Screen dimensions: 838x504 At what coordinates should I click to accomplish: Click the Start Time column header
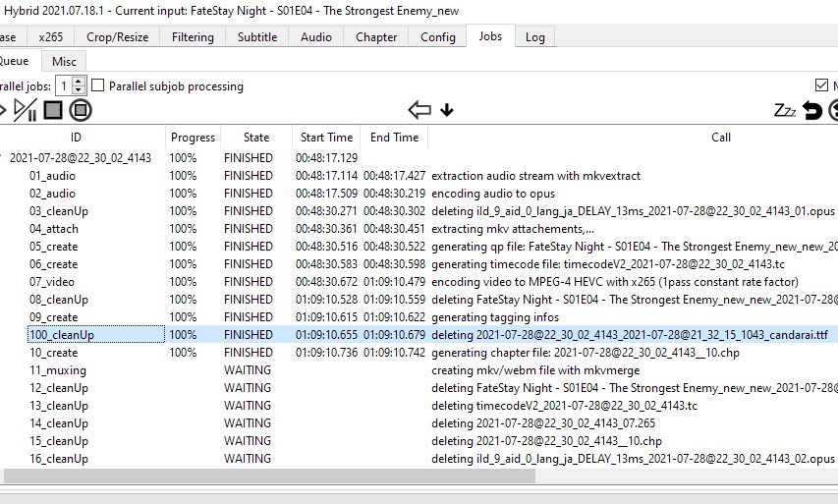(326, 138)
